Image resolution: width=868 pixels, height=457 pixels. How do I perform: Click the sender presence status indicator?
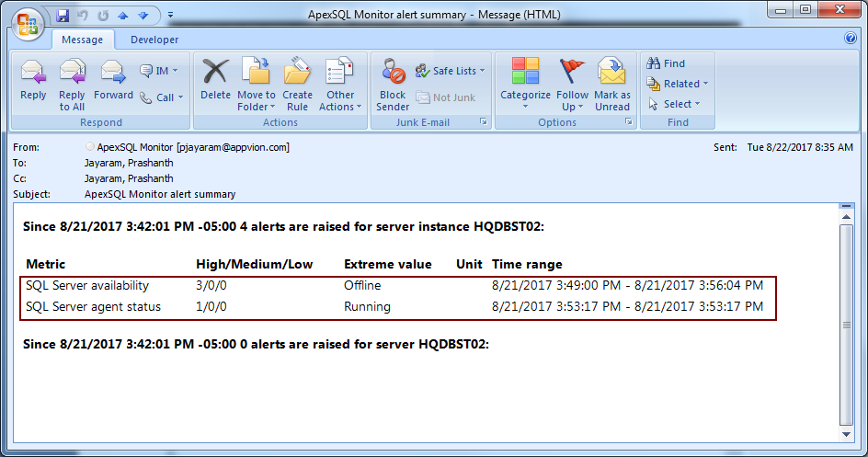90,146
